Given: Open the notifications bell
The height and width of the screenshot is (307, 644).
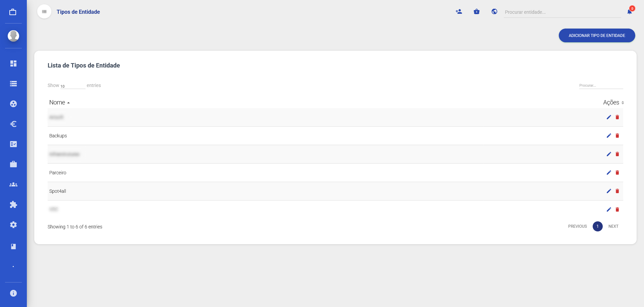Looking at the screenshot, I should coord(630,12).
